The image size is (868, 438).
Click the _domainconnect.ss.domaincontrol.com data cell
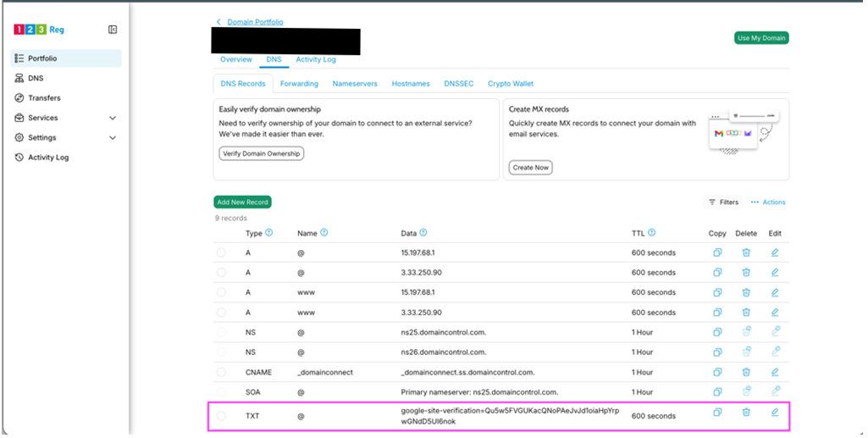pos(467,372)
